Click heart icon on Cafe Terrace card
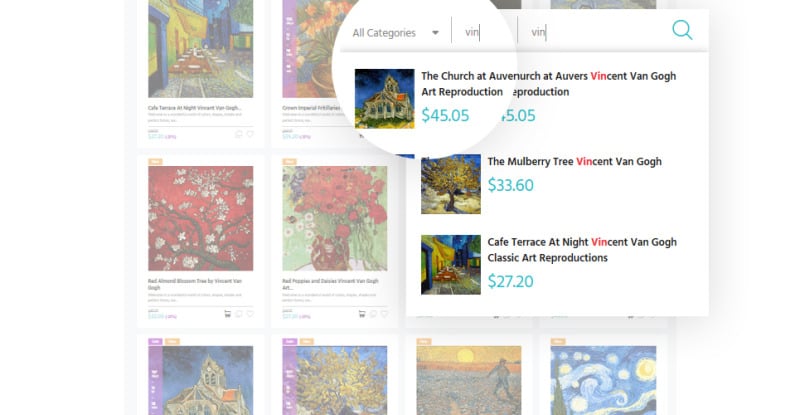Screen dimensions: 800x415 (250, 134)
